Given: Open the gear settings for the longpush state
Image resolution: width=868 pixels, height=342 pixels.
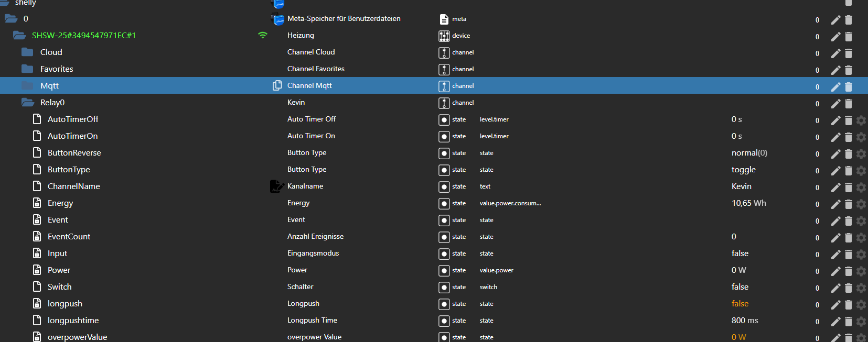Looking at the screenshot, I should pyautogui.click(x=861, y=305).
